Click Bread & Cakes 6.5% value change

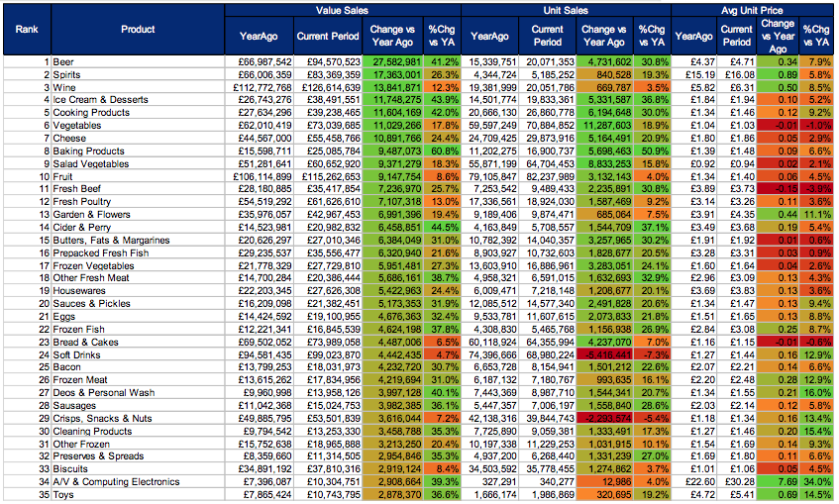(x=443, y=343)
